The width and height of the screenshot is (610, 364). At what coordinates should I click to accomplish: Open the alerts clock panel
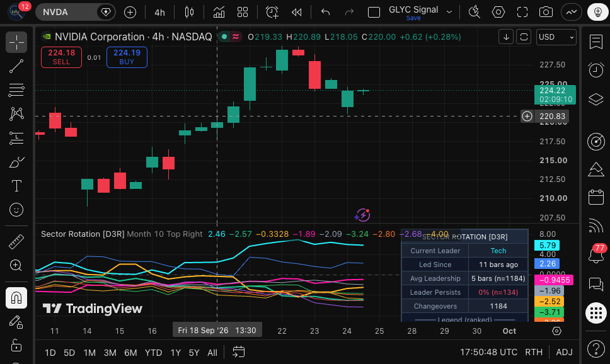pos(596,70)
